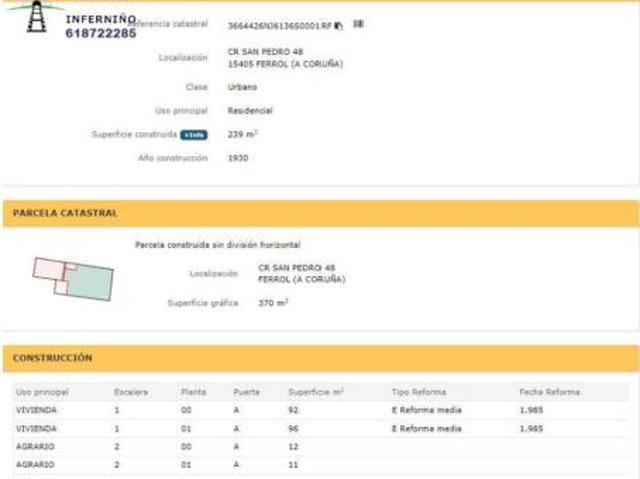Click the Tipo Reforma column header

[419, 392]
